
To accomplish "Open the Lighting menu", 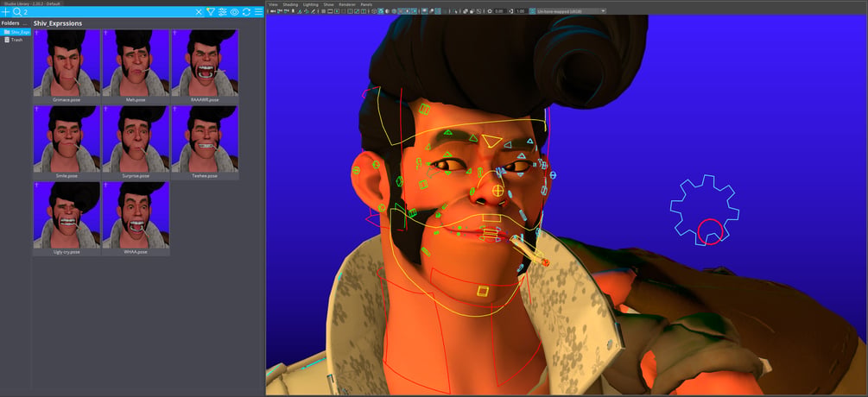I will click(311, 4).
